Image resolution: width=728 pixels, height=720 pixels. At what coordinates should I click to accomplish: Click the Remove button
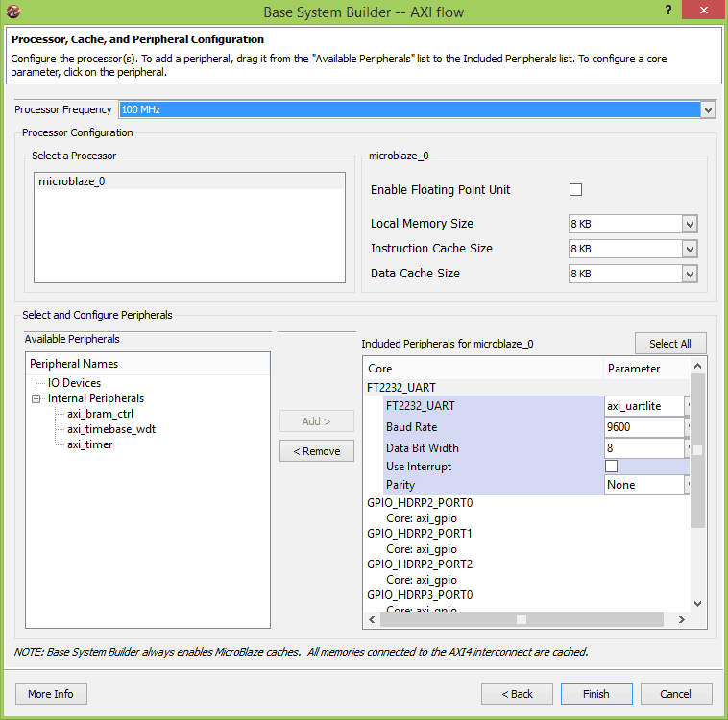[316, 451]
